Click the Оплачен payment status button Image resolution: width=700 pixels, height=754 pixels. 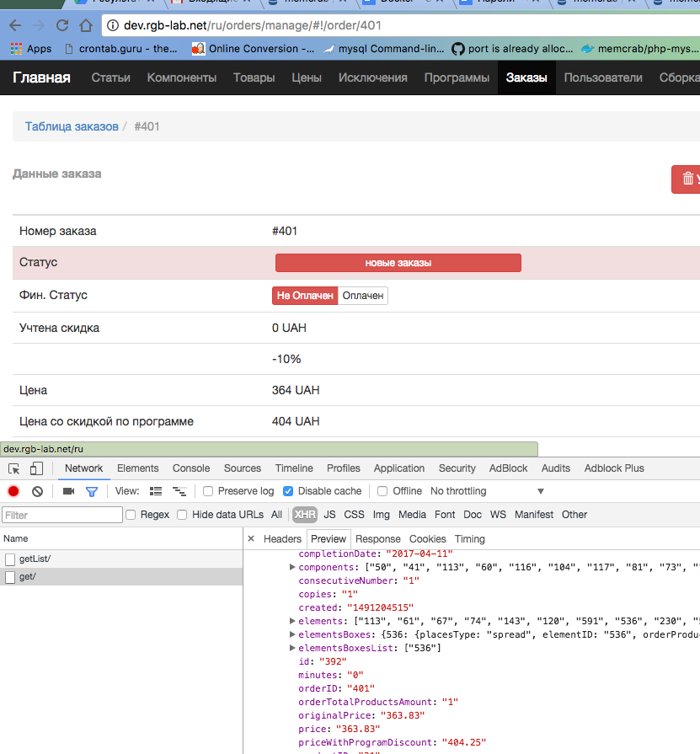tap(363, 296)
